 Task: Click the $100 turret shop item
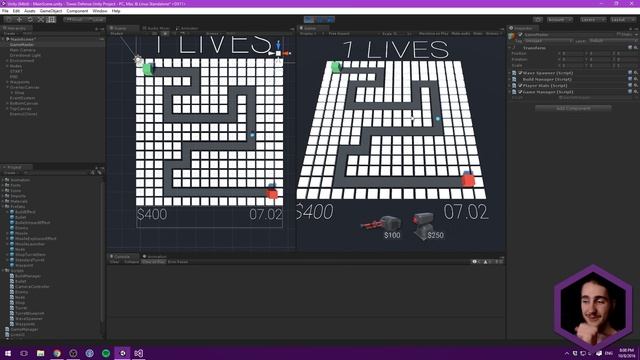pyautogui.click(x=382, y=226)
